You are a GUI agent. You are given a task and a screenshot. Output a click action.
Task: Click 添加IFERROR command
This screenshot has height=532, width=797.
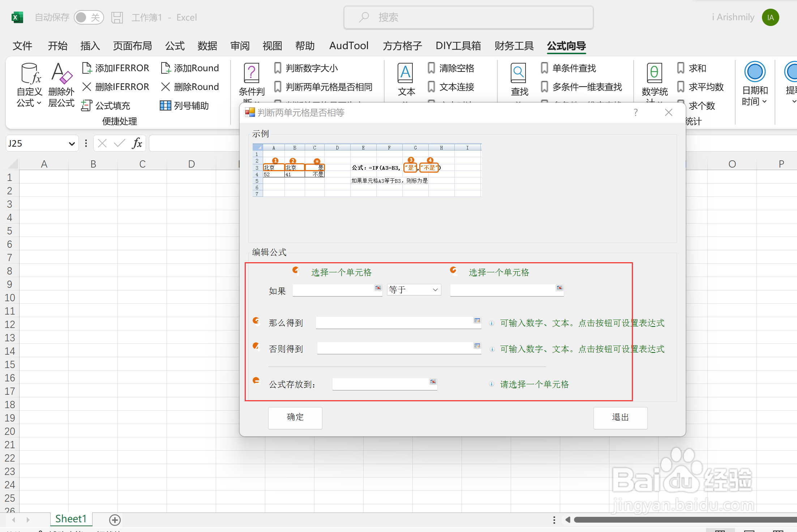[116, 68]
